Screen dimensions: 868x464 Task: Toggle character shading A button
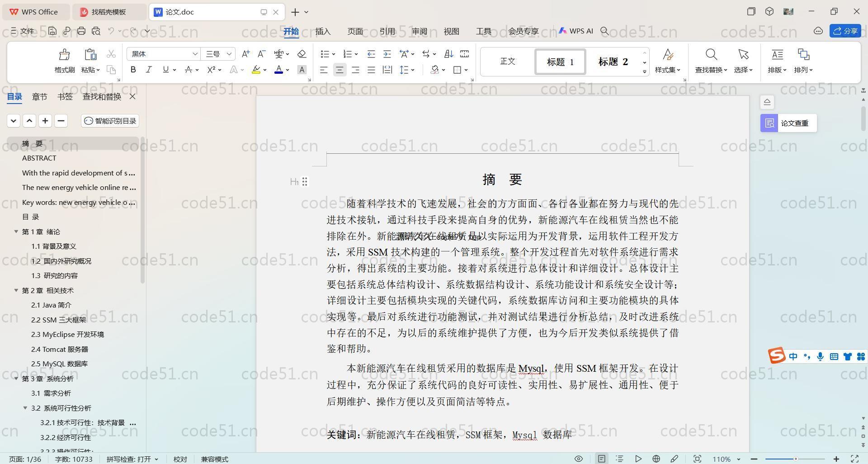coord(302,70)
